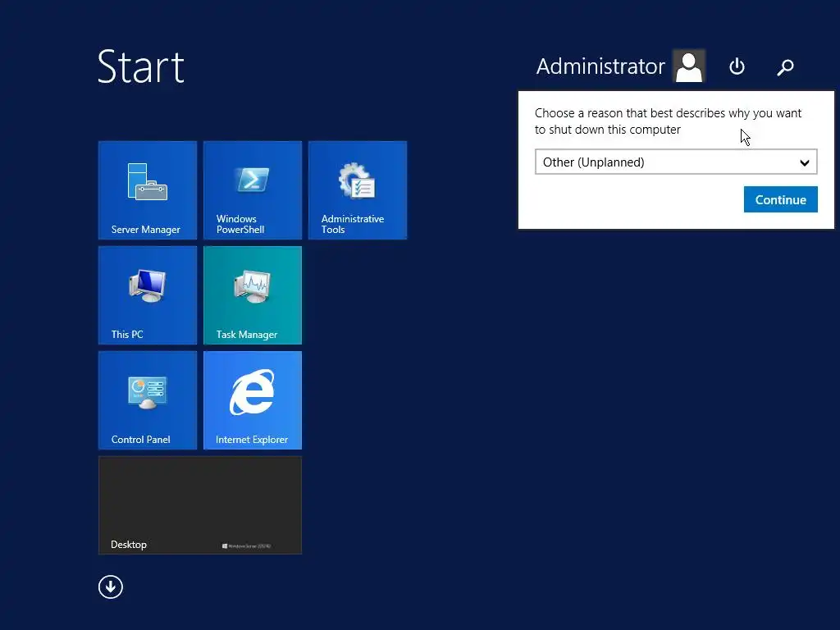
Task: Launch the Task Manager tile
Action: pos(253,295)
